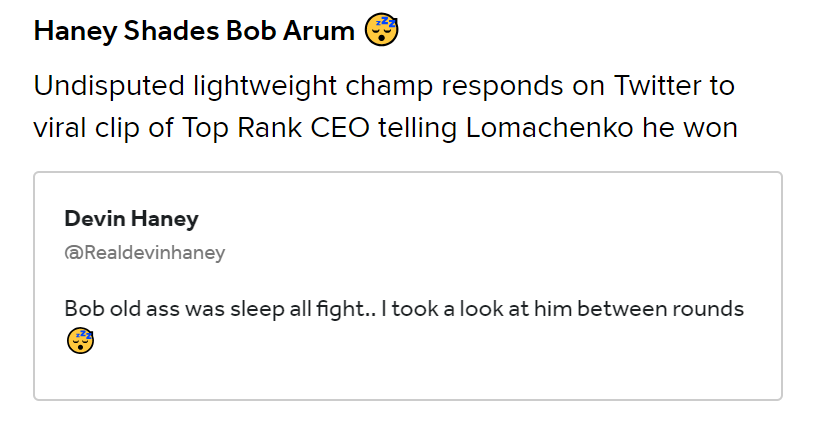Viewport: 819px width, 428px height.
Task: Click the @Realdevinhaney handle
Action: 145,252
